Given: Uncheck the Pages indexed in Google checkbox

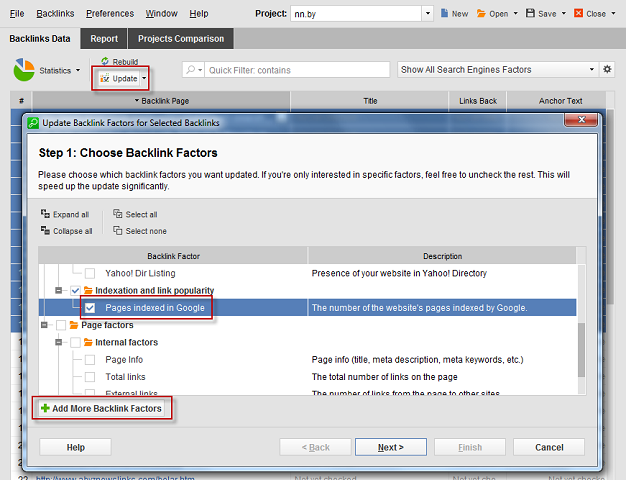Looking at the screenshot, I should pyautogui.click(x=90, y=308).
